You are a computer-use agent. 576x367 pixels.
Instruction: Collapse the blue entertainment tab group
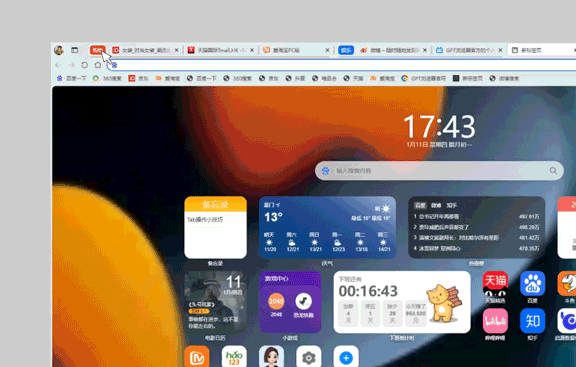pyautogui.click(x=346, y=50)
